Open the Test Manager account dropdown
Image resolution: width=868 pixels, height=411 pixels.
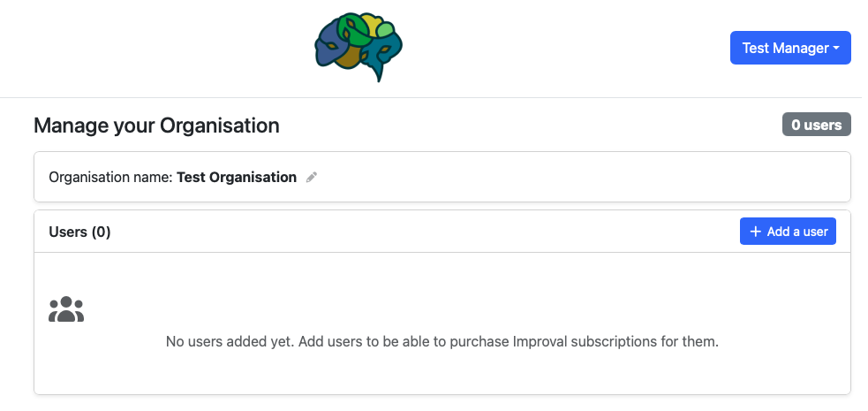789,49
